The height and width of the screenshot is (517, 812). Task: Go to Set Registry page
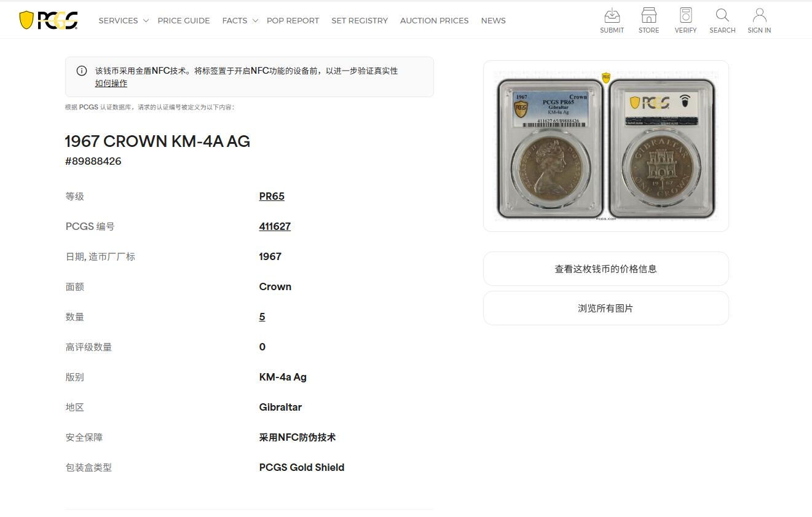tap(360, 20)
